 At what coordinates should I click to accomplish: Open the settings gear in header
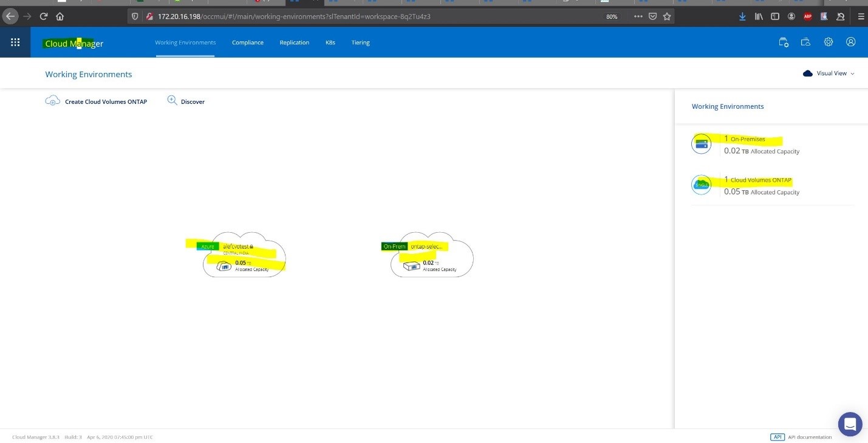click(x=829, y=42)
